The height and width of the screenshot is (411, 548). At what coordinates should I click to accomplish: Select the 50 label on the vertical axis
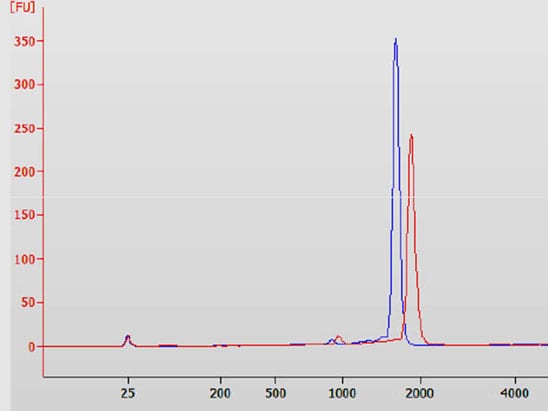pyautogui.click(x=28, y=303)
